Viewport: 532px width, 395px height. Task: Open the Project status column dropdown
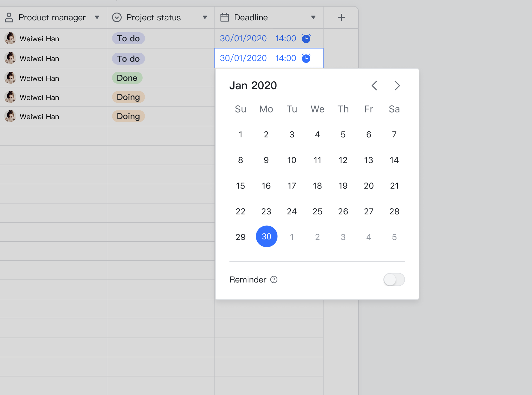(x=205, y=17)
